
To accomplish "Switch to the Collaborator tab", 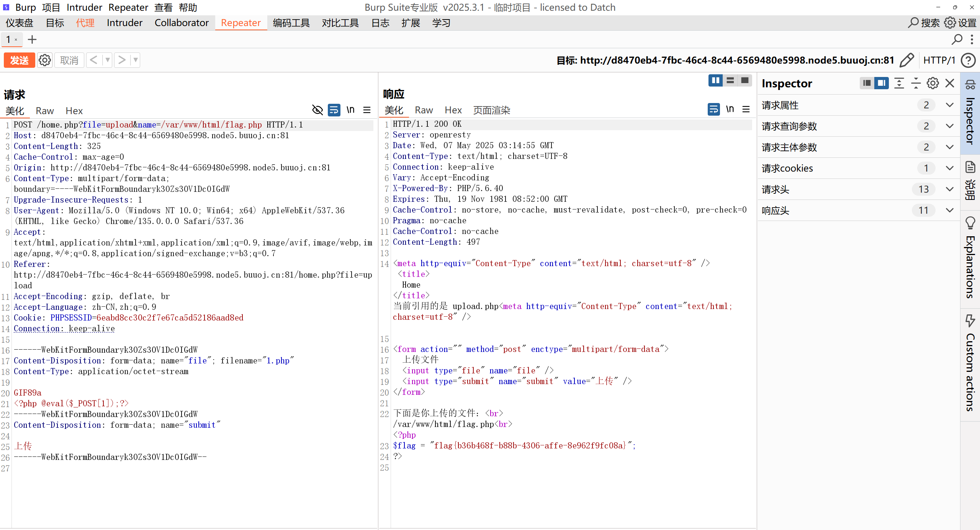I will pos(182,23).
